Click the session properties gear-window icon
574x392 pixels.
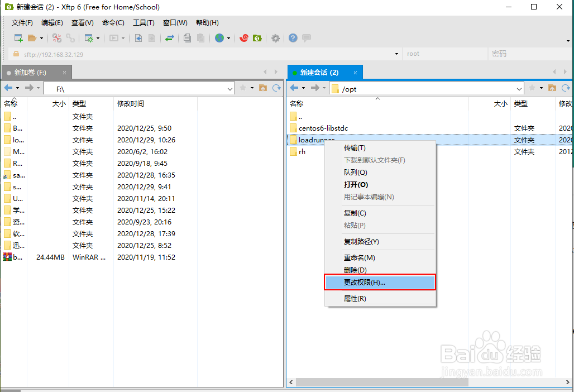(89, 38)
